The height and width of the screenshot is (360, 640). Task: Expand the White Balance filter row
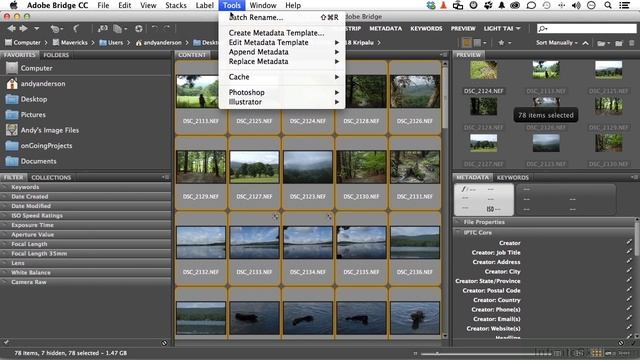pyautogui.click(x=86, y=272)
